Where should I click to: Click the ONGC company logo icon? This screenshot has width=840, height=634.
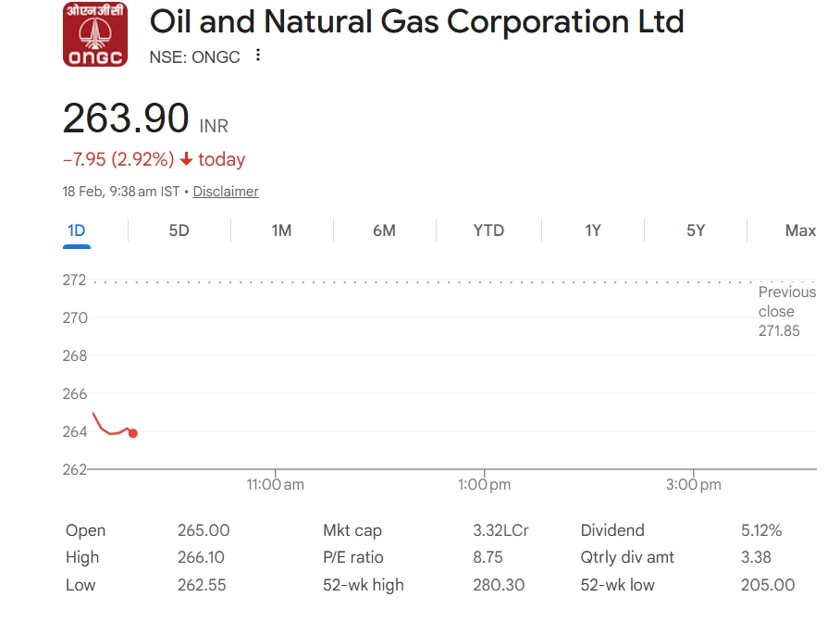(95, 35)
